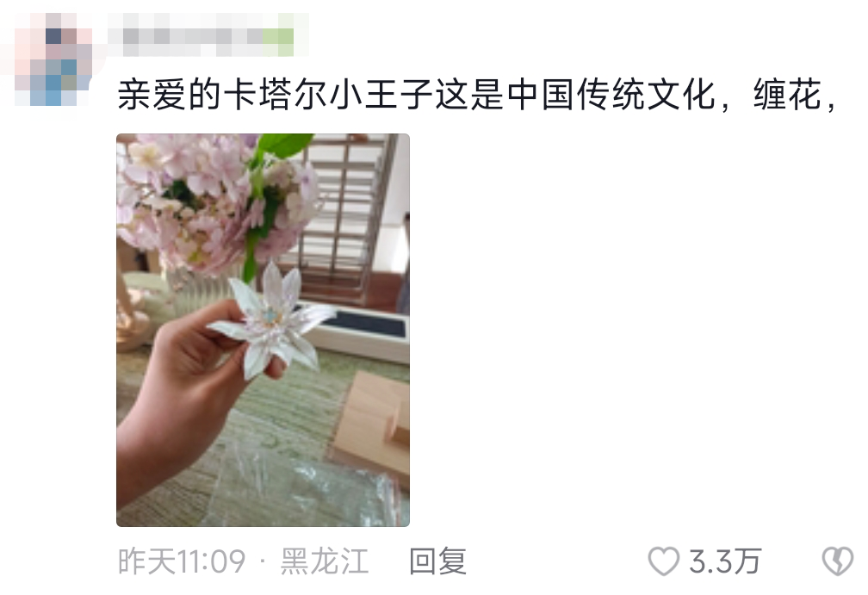
Task: Click the 昨天11:09 timestamp
Action: click(182, 561)
